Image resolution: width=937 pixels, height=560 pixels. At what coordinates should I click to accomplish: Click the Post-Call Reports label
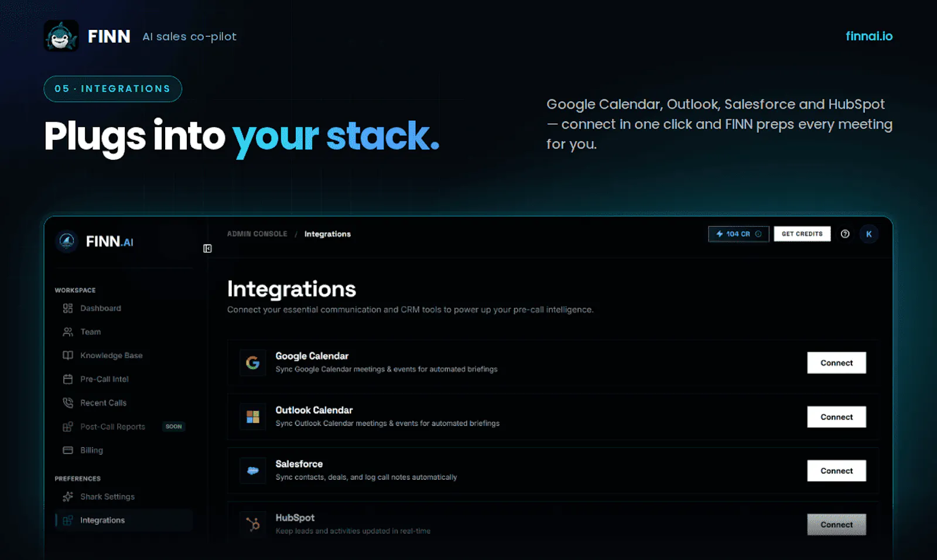coord(112,427)
